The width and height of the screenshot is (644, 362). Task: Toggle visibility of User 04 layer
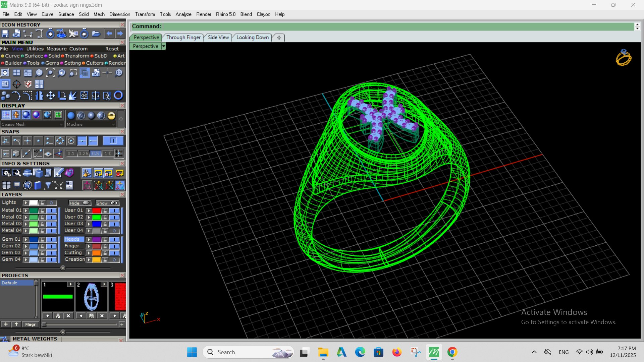[114, 231]
